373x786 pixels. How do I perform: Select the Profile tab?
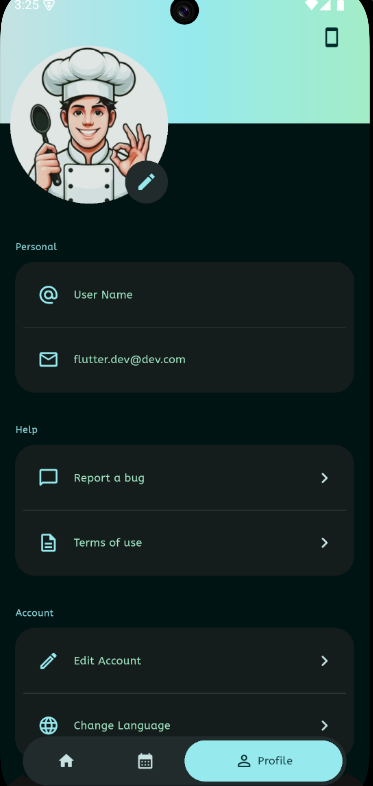(264, 761)
